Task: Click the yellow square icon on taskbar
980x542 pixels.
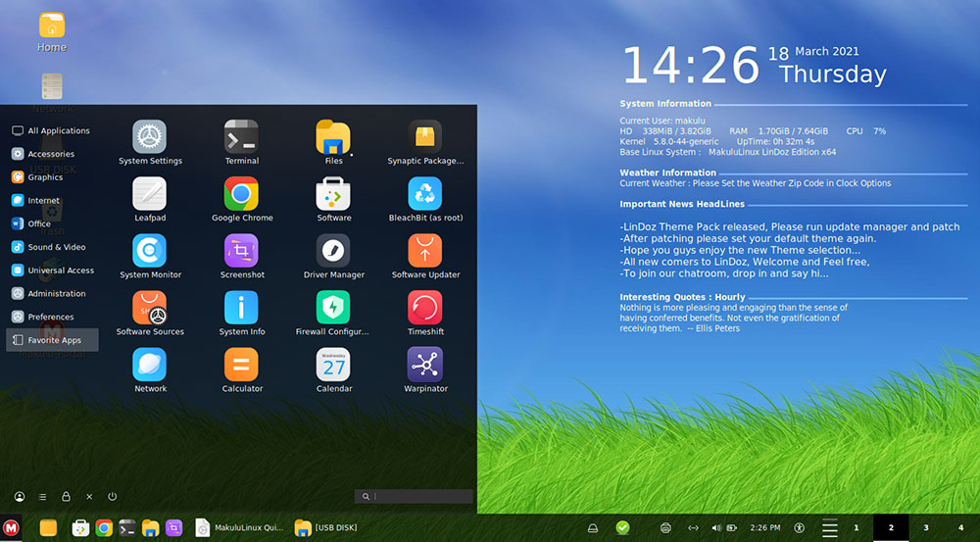Action: [x=48, y=528]
